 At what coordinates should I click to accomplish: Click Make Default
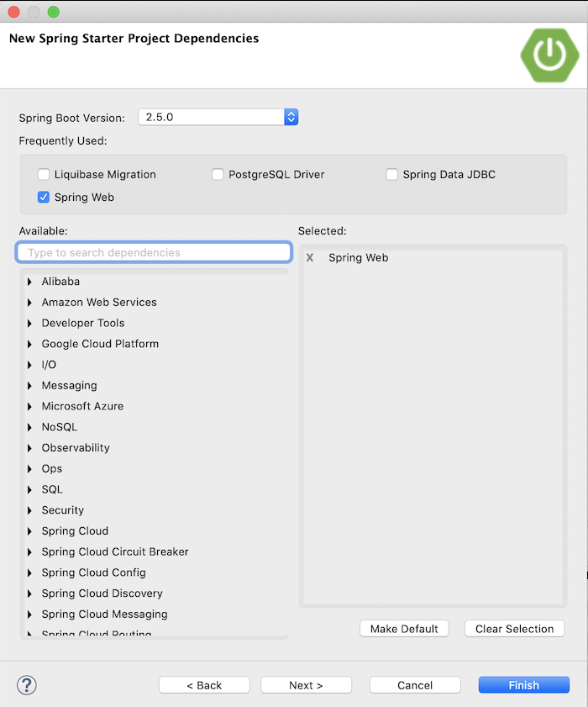coord(404,628)
